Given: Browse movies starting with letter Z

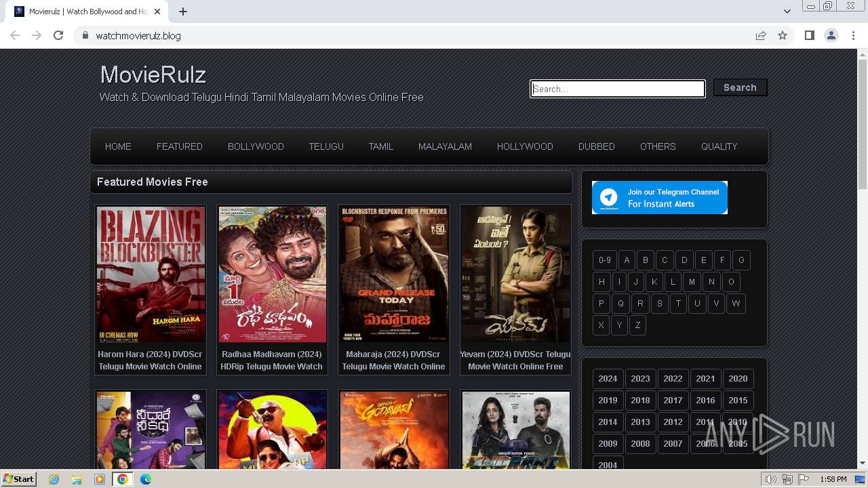Looking at the screenshot, I should [637, 325].
